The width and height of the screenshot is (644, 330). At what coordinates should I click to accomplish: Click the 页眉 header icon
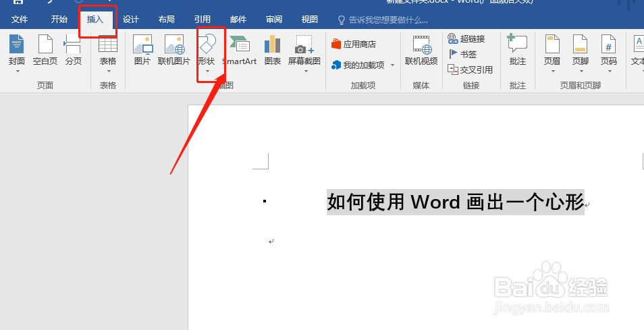pos(552,45)
